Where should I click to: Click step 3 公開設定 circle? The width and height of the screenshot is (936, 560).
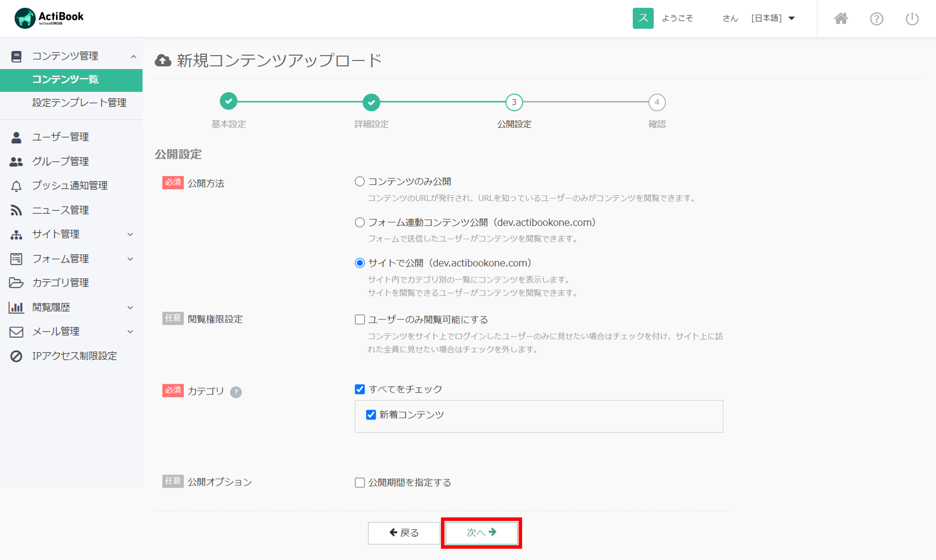click(x=514, y=102)
